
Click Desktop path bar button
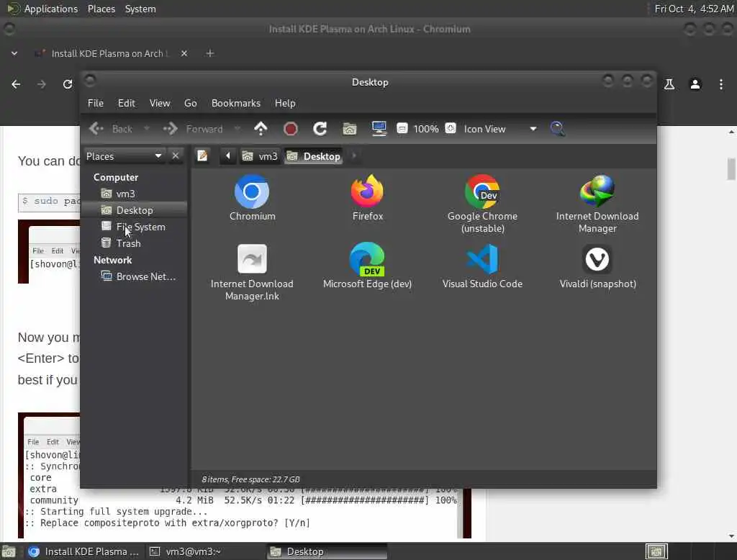314,156
